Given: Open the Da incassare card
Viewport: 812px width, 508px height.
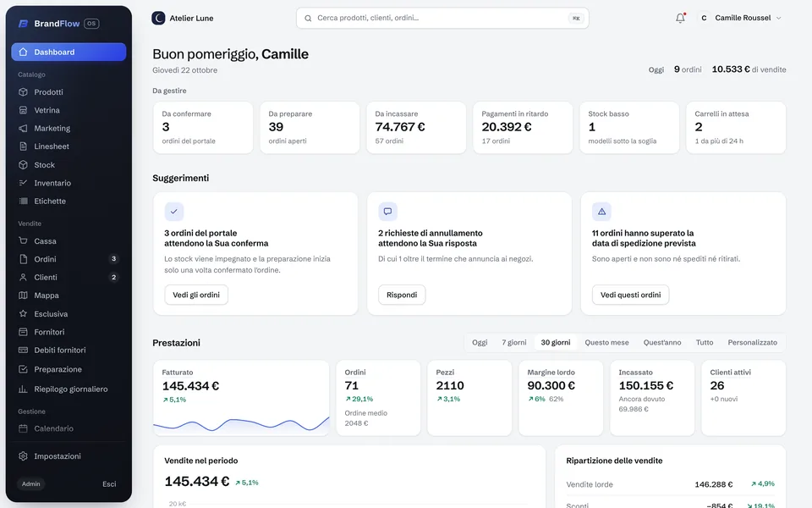Looking at the screenshot, I should pyautogui.click(x=416, y=128).
